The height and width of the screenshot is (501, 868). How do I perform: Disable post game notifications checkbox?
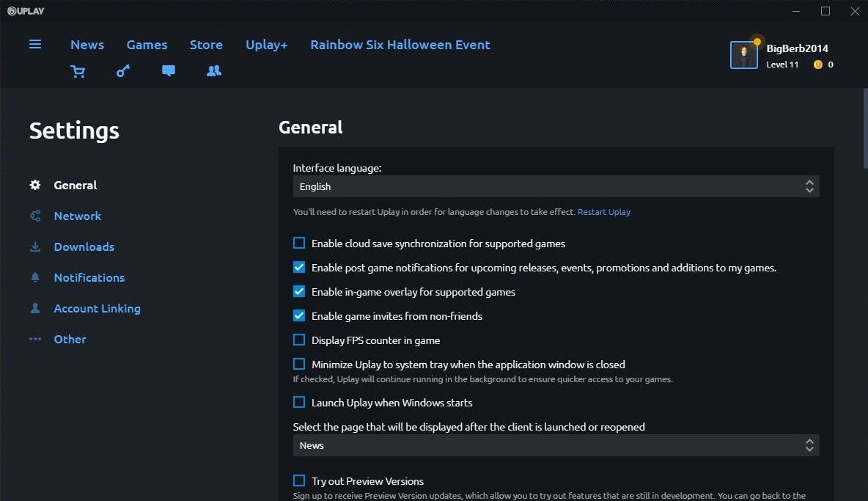(299, 268)
